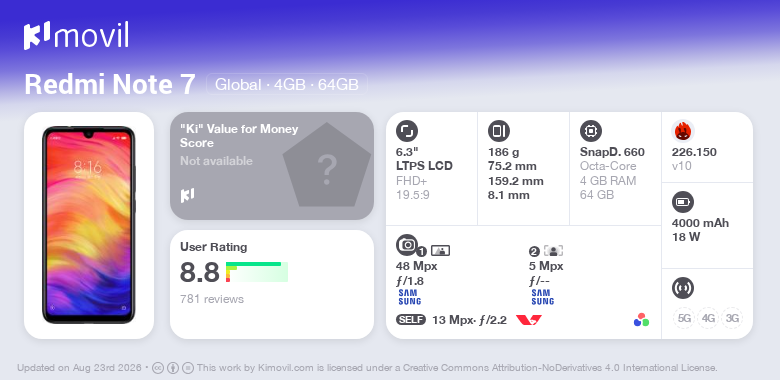
Task: Click the SELF selfie camera badge
Action: (411, 320)
